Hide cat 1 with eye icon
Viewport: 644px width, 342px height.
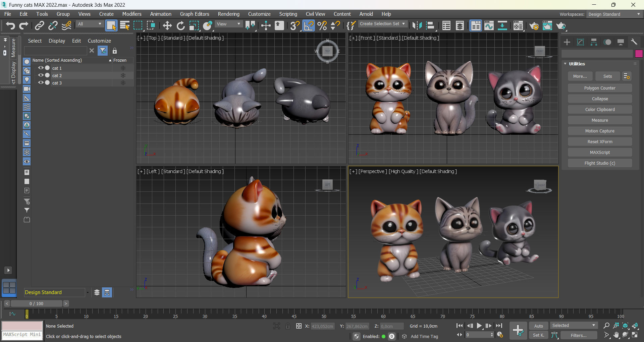coord(41,68)
